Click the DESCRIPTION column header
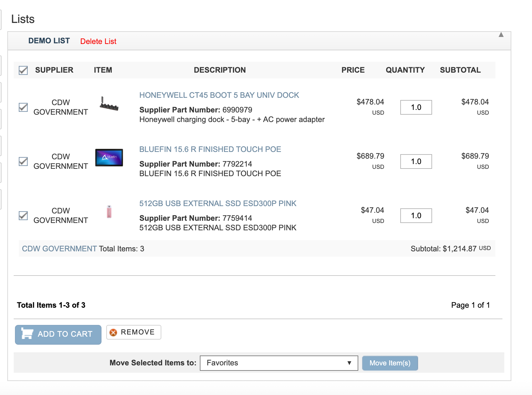The width and height of the screenshot is (532, 395). point(220,70)
